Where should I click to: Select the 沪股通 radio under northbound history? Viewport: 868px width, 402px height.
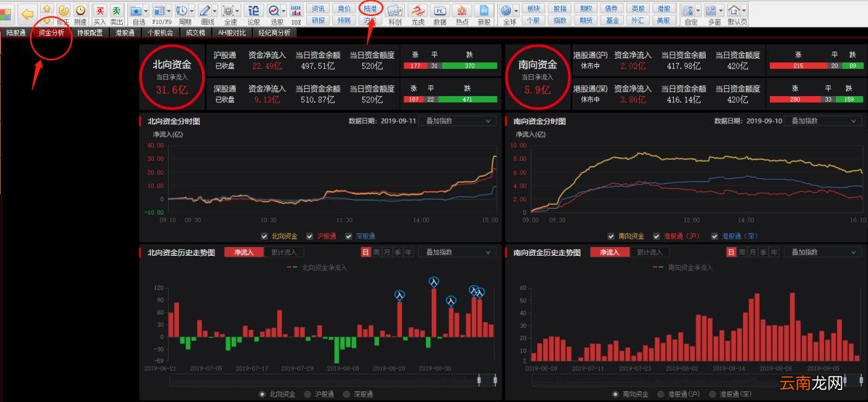308,394
